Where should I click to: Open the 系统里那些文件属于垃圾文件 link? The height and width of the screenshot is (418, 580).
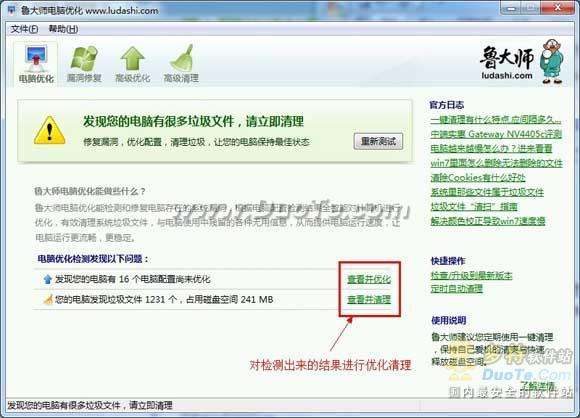487,192
